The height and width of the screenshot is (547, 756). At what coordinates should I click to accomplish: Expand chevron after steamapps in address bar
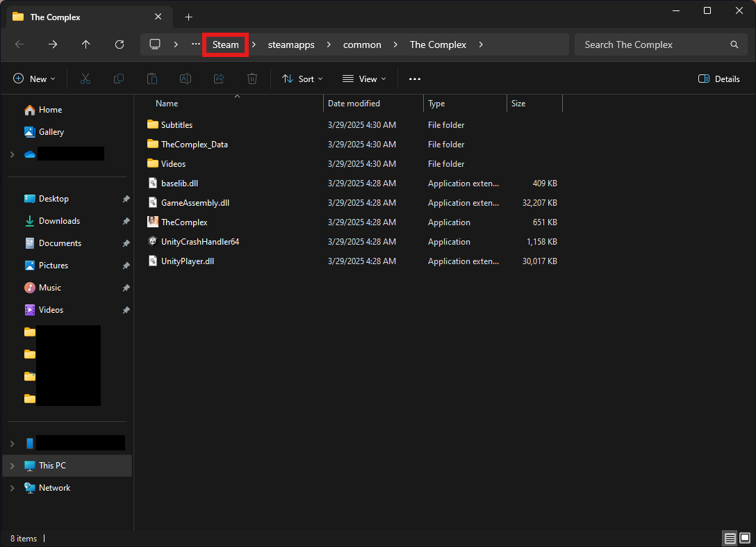click(329, 44)
